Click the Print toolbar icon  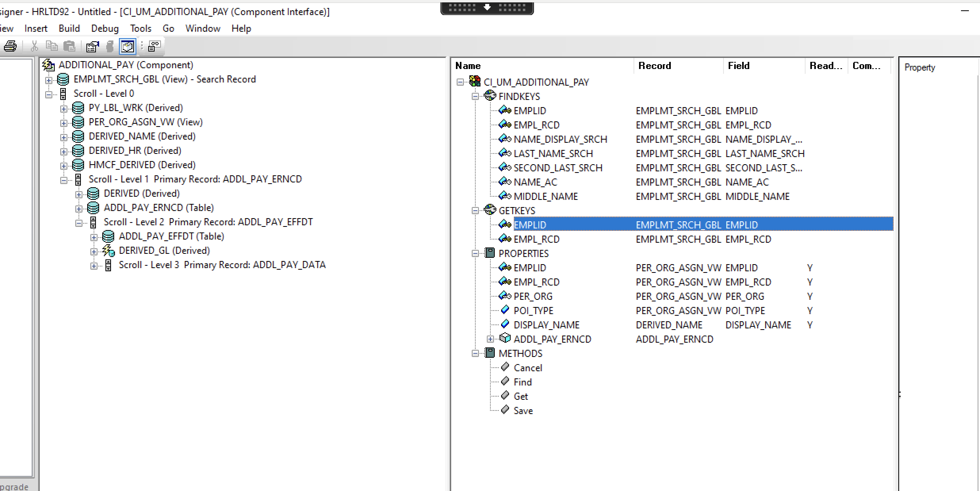click(10, 46)
